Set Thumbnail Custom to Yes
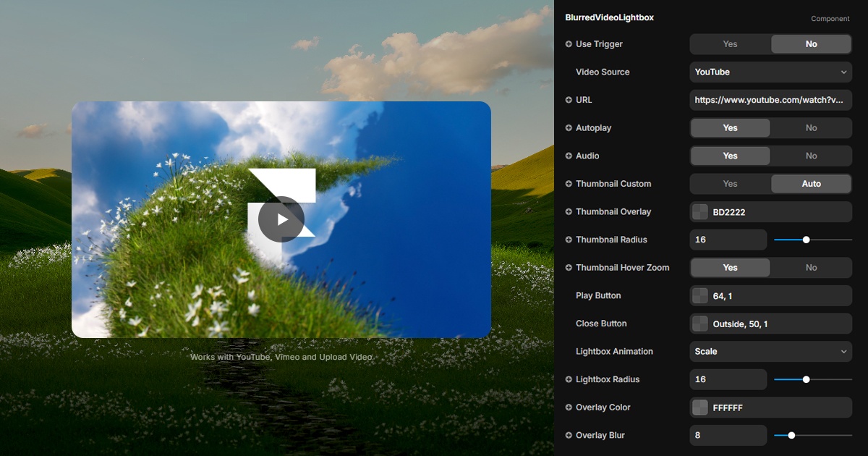The image size is (868, 456). tap(730, 184)
